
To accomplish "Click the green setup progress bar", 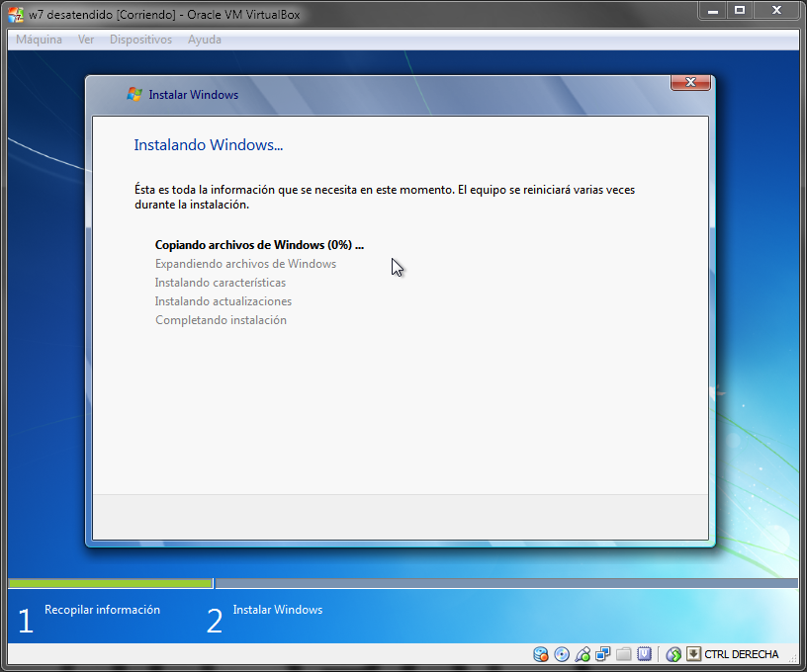I will click(x=111, y=583).
